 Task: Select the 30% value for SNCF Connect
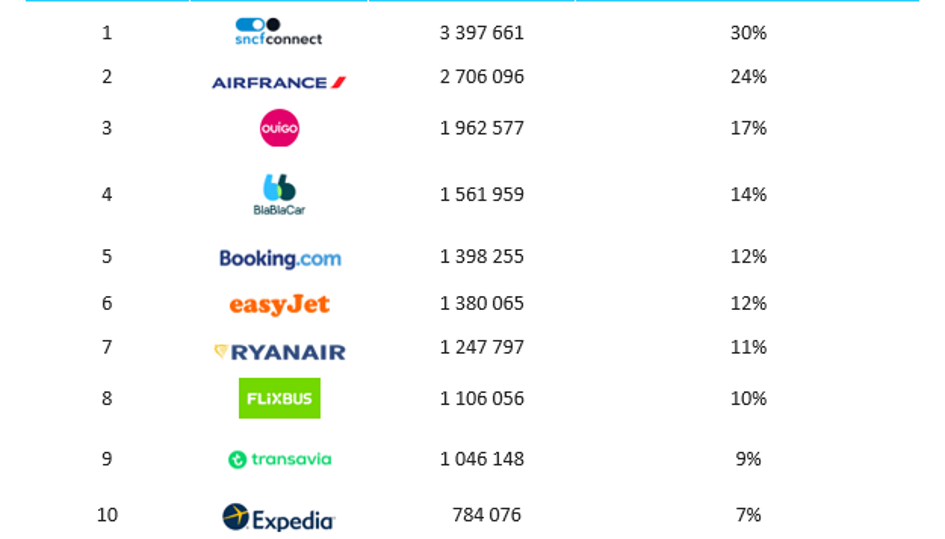pos(749,33)
